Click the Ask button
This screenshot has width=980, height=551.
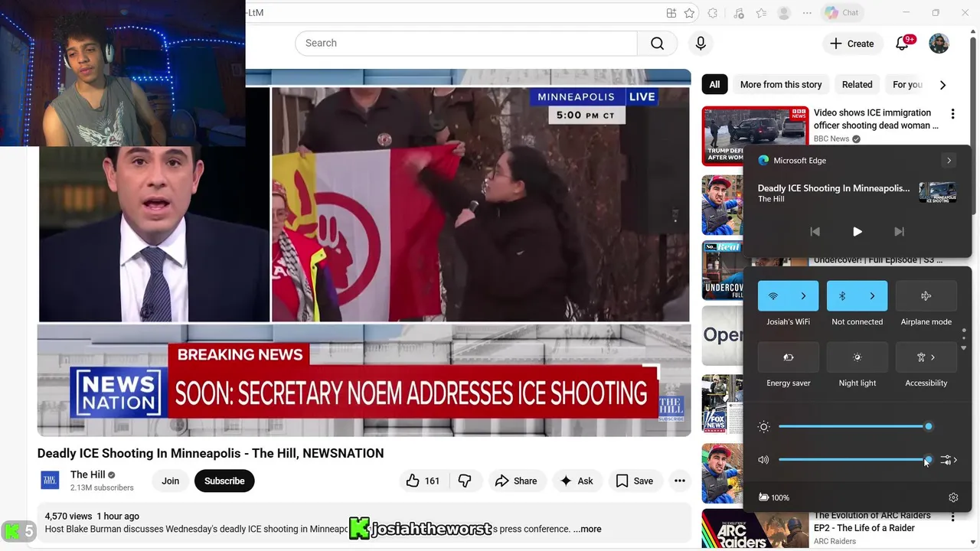577,481
